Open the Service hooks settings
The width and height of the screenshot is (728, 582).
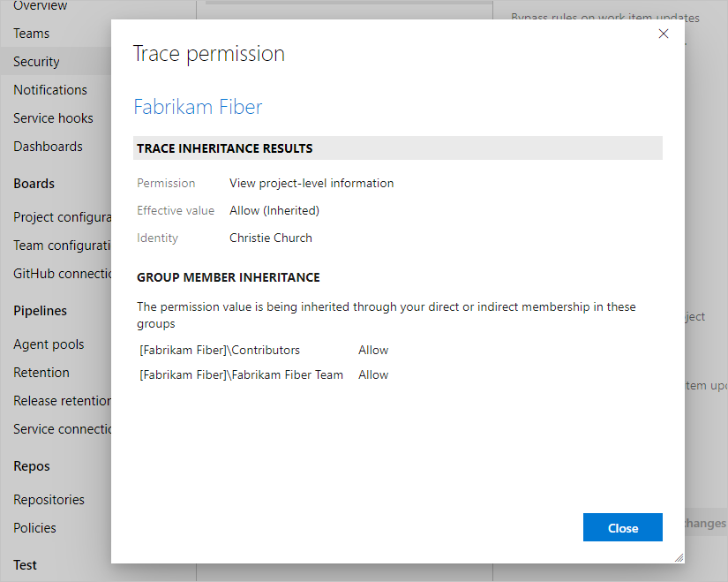(x=53, y=117)
